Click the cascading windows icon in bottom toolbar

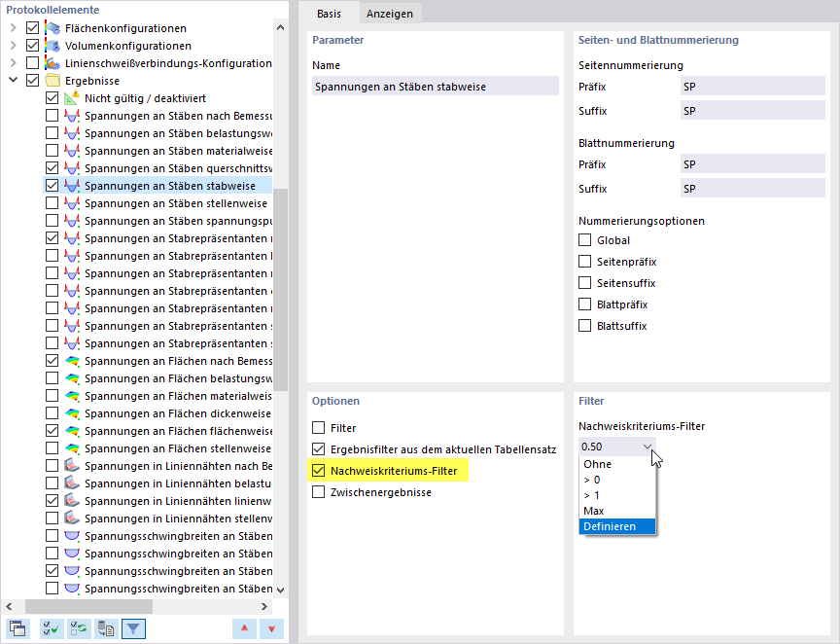17,628
